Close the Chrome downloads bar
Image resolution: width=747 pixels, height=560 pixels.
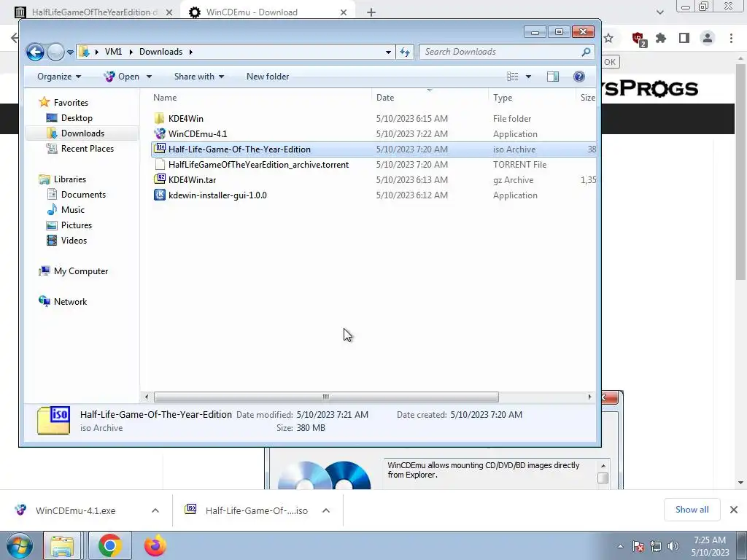734,510
